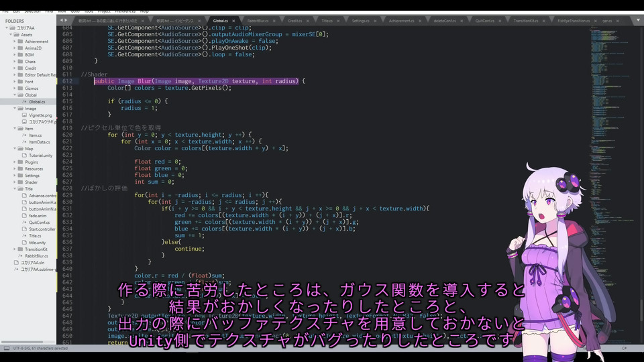Expand the Shader folder
The height and width of the screenshot is (362, 644).
pos(15,182)
